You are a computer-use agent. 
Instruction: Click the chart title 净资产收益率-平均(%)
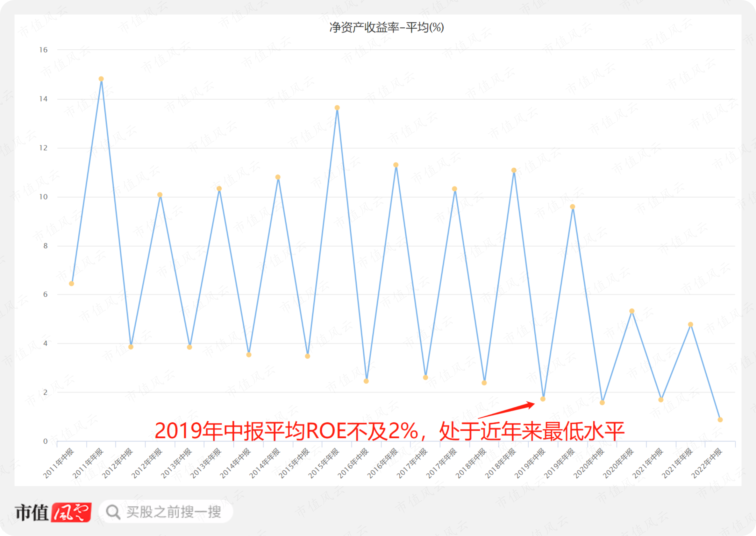(x=387, y=27)
